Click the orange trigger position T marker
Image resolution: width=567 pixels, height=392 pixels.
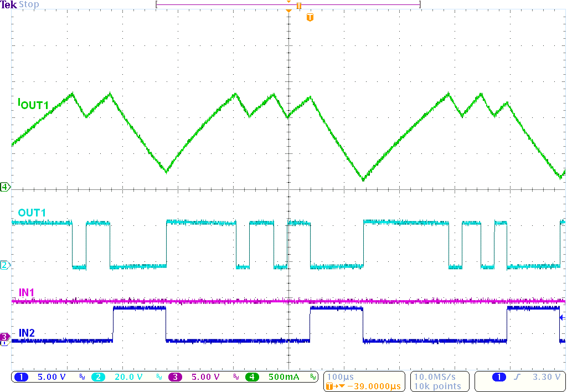pos(310,17)
